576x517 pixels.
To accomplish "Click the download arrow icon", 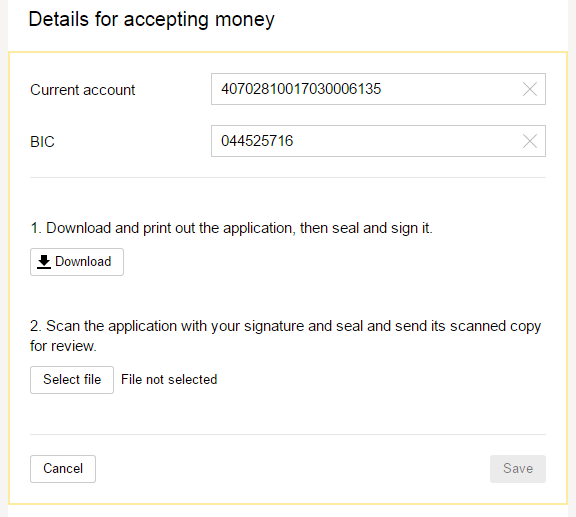I will [44, 262].
